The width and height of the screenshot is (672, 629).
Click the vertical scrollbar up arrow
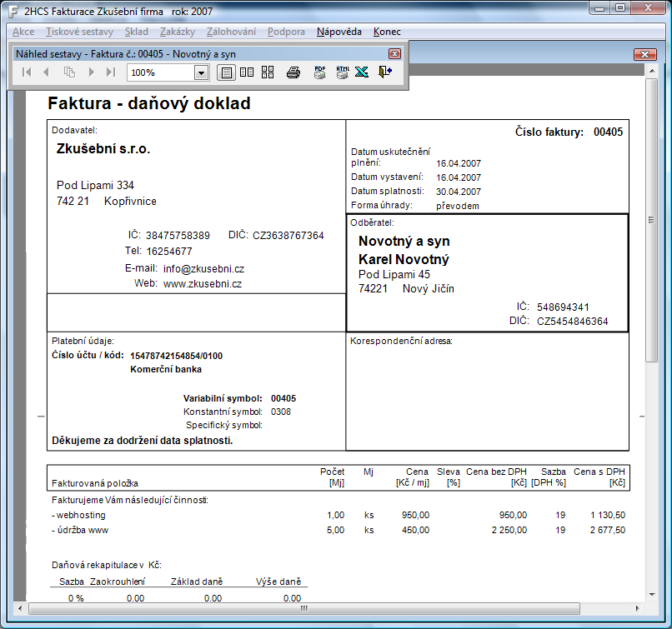tap(651, 73)
